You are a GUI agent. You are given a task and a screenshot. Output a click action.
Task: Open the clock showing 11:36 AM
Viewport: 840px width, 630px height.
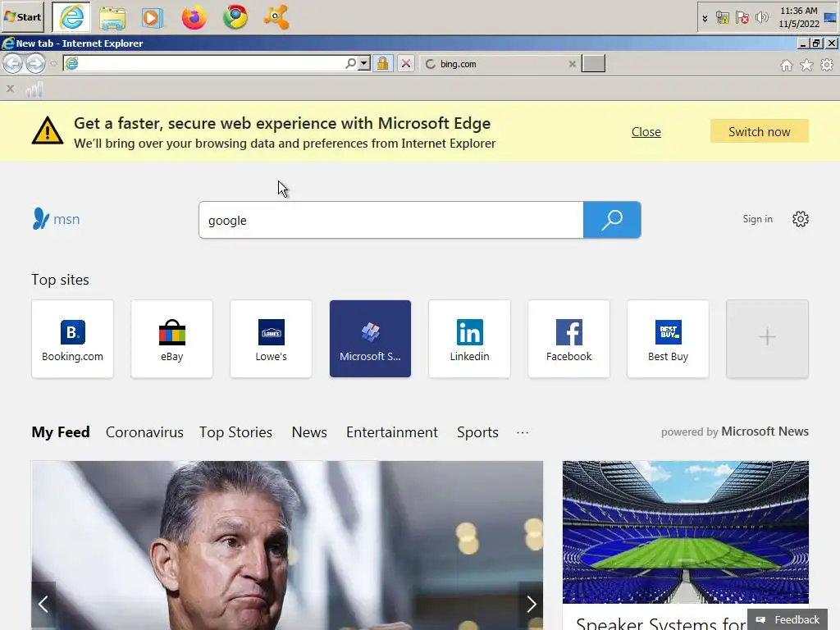tap(799, 17)
